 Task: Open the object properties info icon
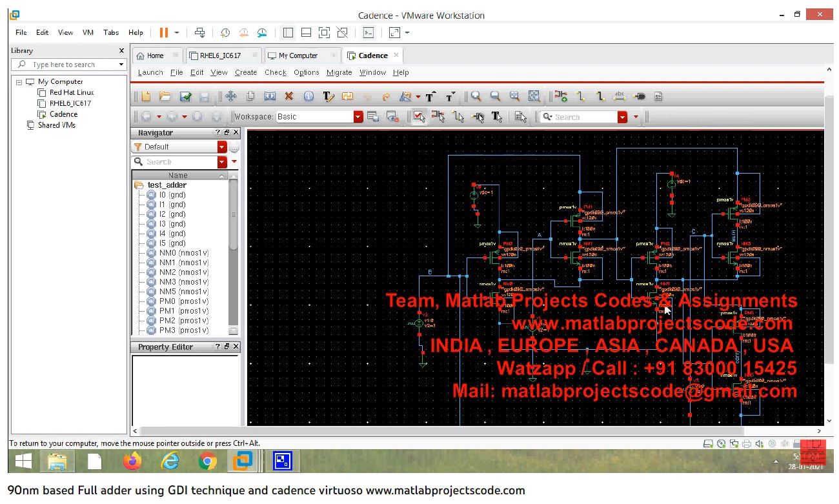coord(308,97)
